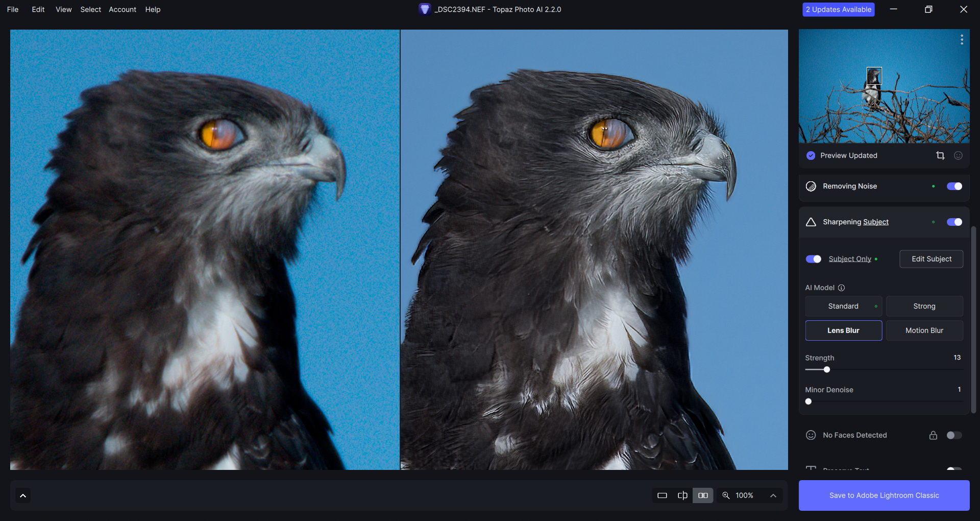980x521 pixels.
Task: Open the View menu
Action: 63,10
